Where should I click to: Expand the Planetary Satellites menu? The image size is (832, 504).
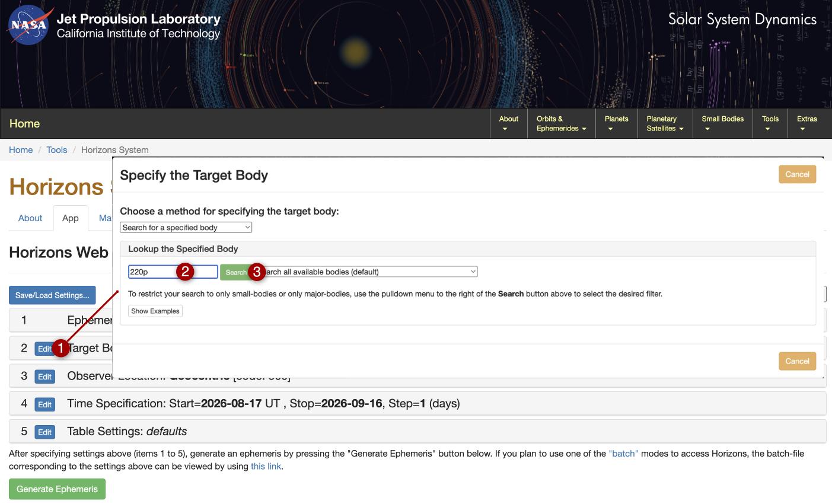click(665, 123)
